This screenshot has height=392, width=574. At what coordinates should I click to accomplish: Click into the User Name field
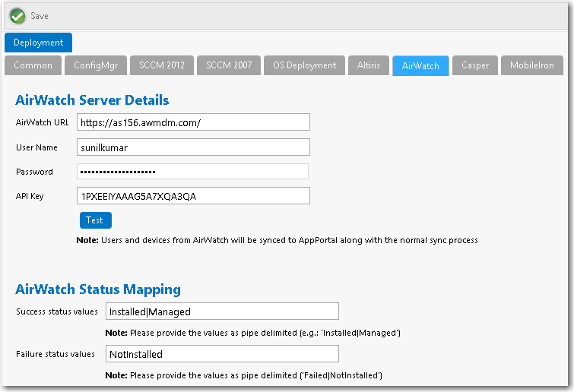click(193, 147)
